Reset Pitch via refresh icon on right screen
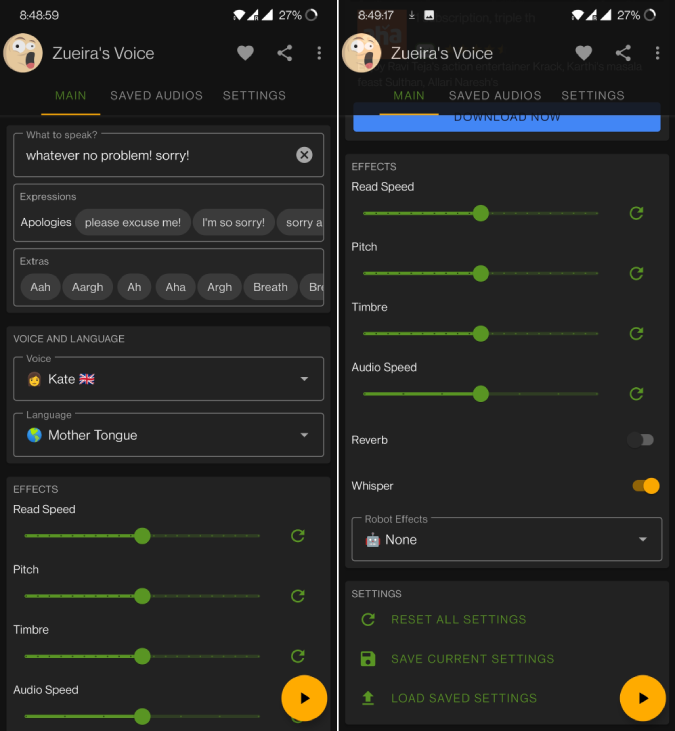This screenshot has height=731, width=675. pos(636,274)
